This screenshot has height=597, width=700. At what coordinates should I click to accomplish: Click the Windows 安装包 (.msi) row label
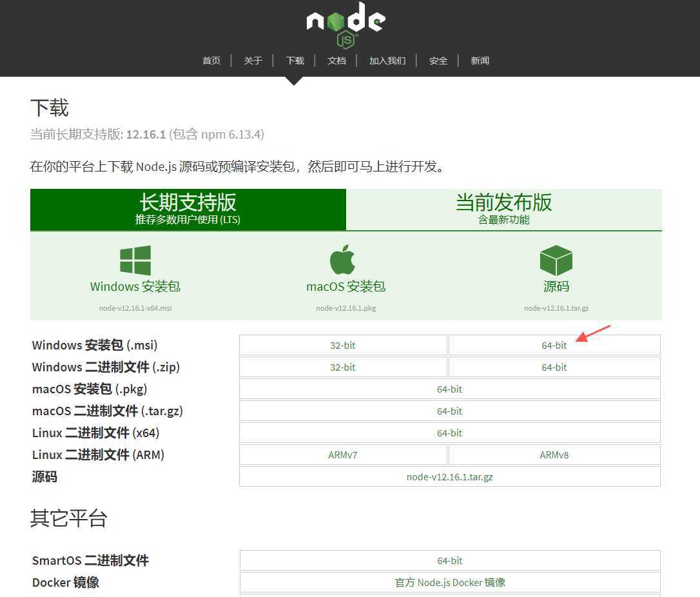95,345
